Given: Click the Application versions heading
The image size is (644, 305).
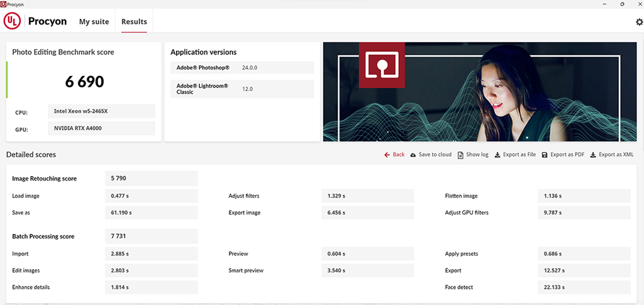Looking at the screenshot, I should 203,52.
